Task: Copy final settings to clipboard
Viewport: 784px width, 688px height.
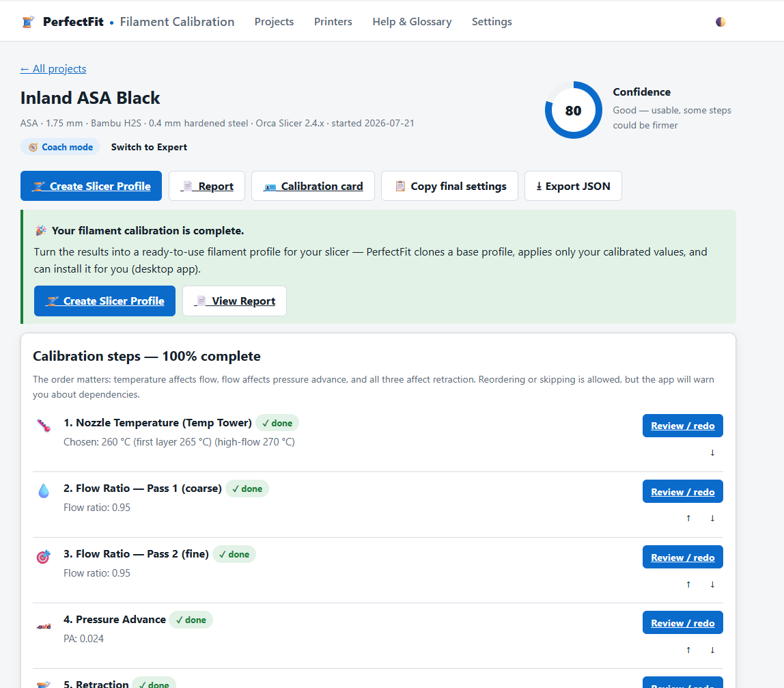Action: (449, 186)
